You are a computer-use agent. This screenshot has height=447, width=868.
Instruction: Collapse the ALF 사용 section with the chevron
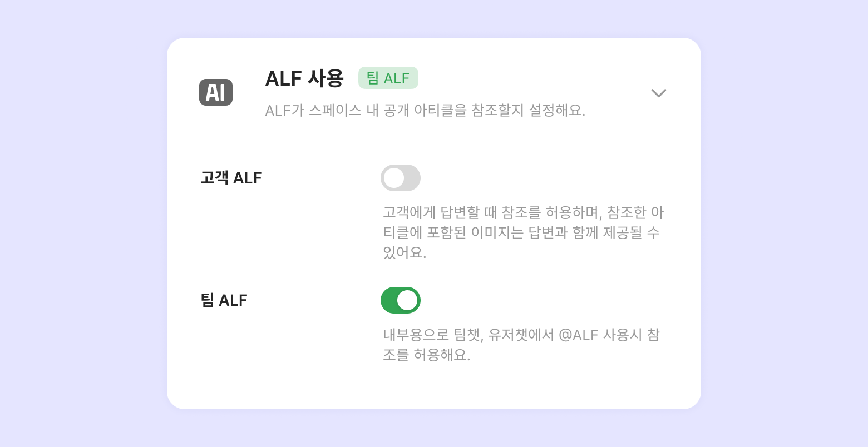click(658, 93)
